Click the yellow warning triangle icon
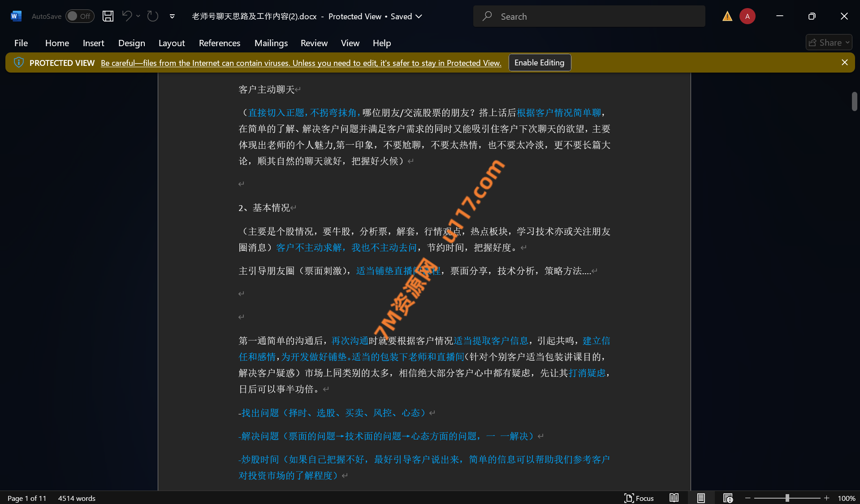 pos(727,16)
